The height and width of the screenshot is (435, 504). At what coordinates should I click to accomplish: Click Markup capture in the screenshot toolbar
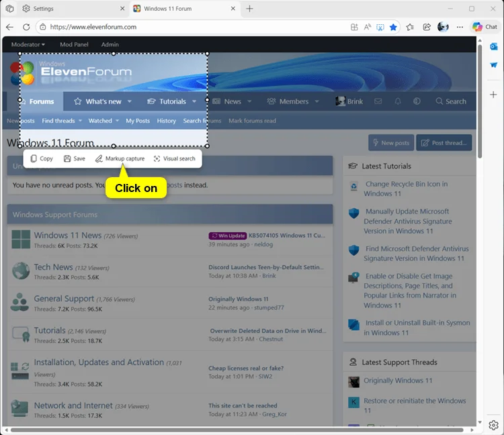pos(120,158)
